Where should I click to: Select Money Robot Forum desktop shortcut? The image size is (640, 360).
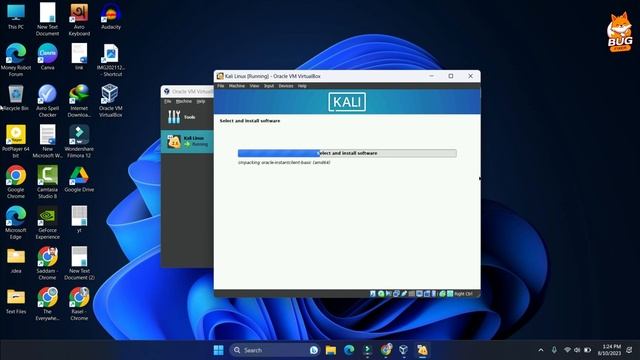pyautogui.click(x=16, y=60)
